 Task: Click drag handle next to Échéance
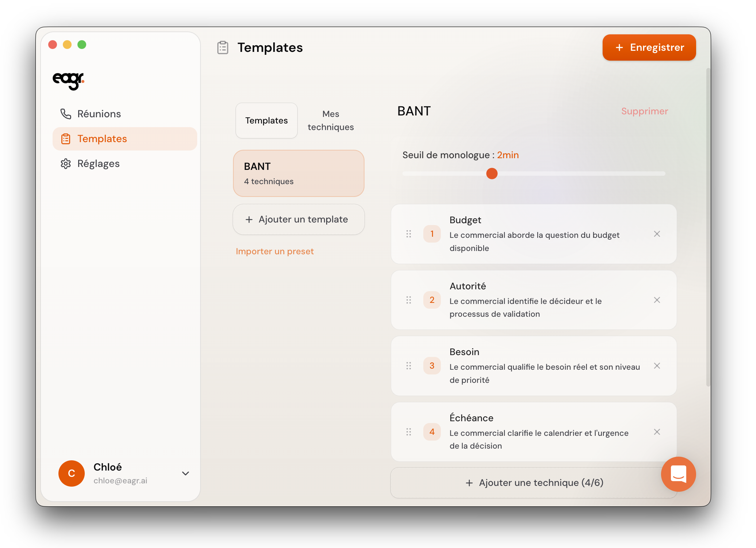409,432
